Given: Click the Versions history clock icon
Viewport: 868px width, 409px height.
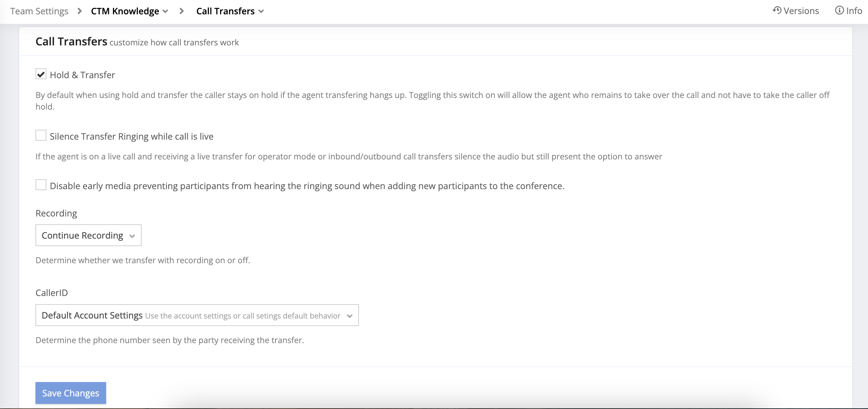Looking at the screenshot, I should point(777,11).
